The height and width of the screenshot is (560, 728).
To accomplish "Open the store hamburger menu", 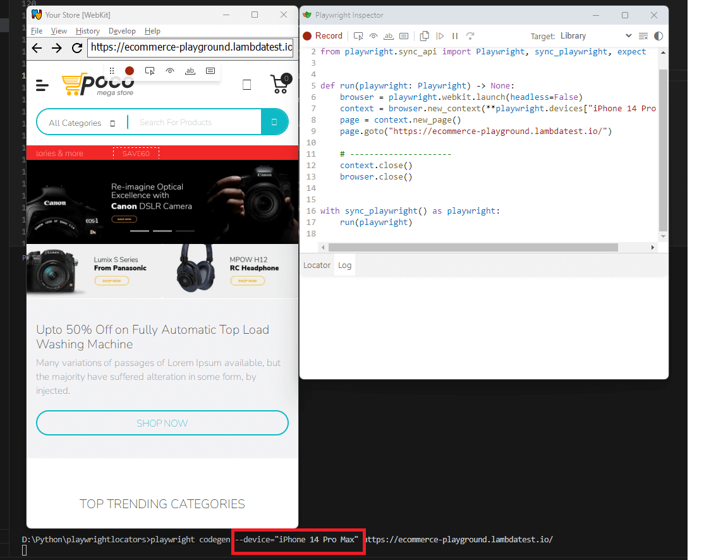I will pyautogui.click(x=42, y=85).
